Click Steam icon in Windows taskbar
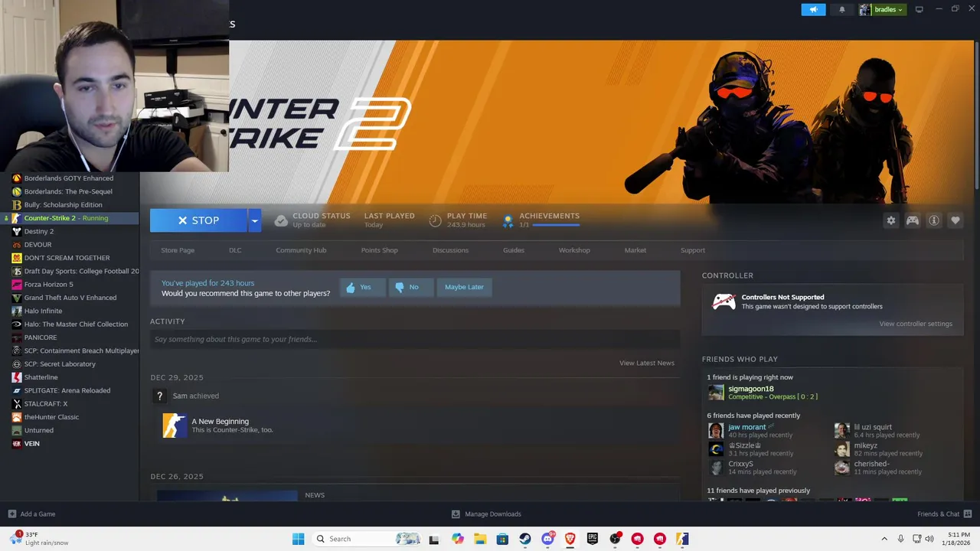This screenshot has width=980, height=551. [525, 539]
